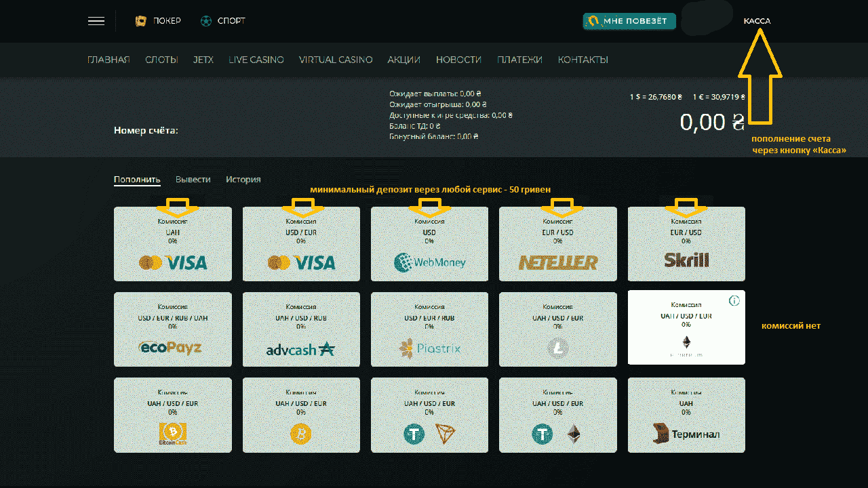Click the Ожидает отыгрыша line
The height and width of the screenshot is (488, 868).
[x=438, y=104]
